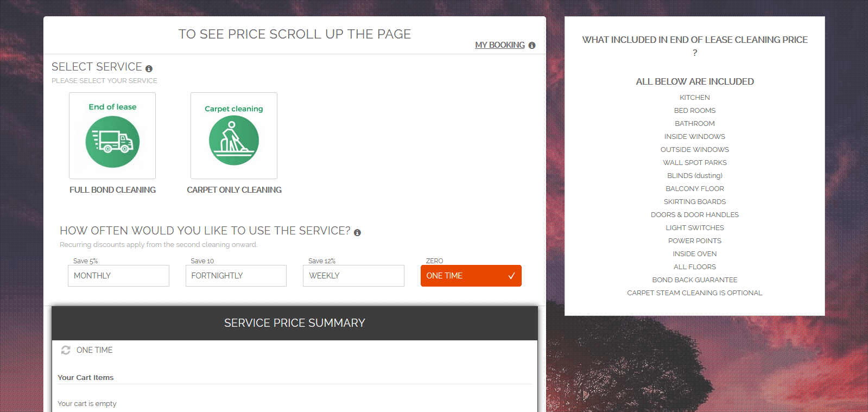Select the End of lease truck icon
Viewport: 868px width, 412px height.
tap(112, 136)
